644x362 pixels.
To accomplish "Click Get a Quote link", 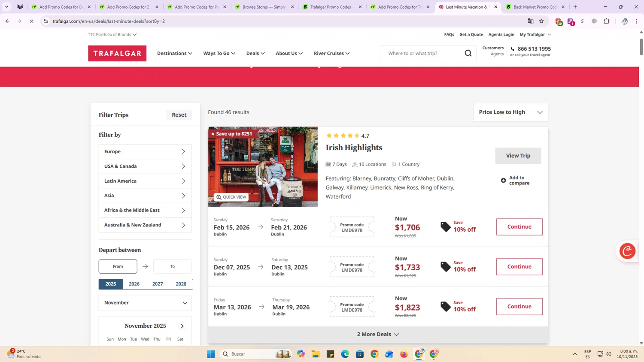I will [x=471, y=34].
